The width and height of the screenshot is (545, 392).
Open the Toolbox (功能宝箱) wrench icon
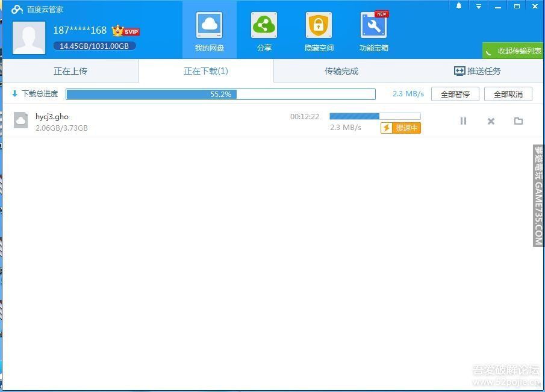[x=374, y=25]
